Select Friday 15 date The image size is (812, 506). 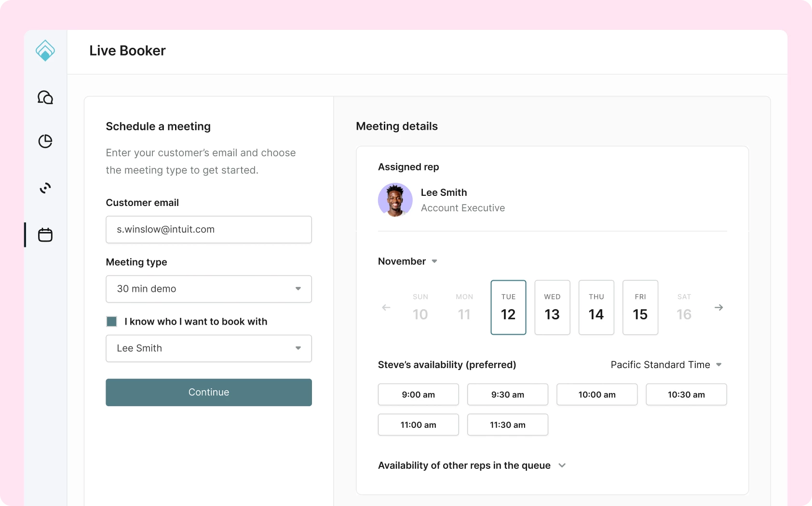click(x=640, y=307)
